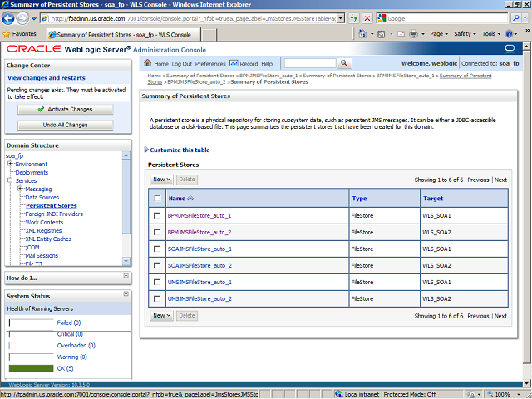Open the browser Page menu

pos(439,34)
